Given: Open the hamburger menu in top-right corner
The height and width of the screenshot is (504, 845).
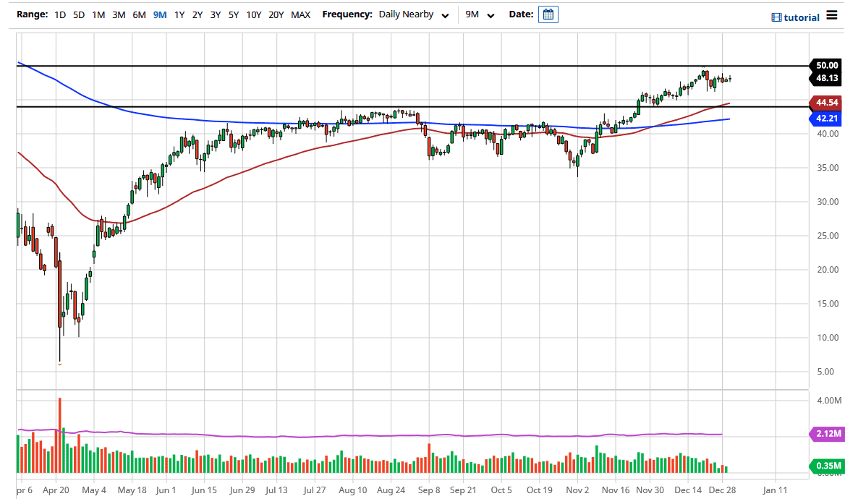Looking at the screenshot, I should (x=832, y=14).
